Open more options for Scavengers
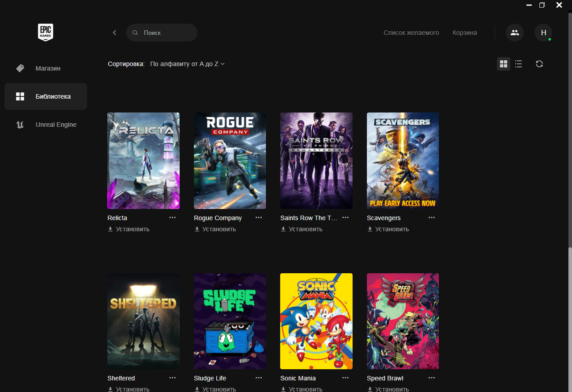This screenshot has height=392, width=572. (x=432, y=217)
